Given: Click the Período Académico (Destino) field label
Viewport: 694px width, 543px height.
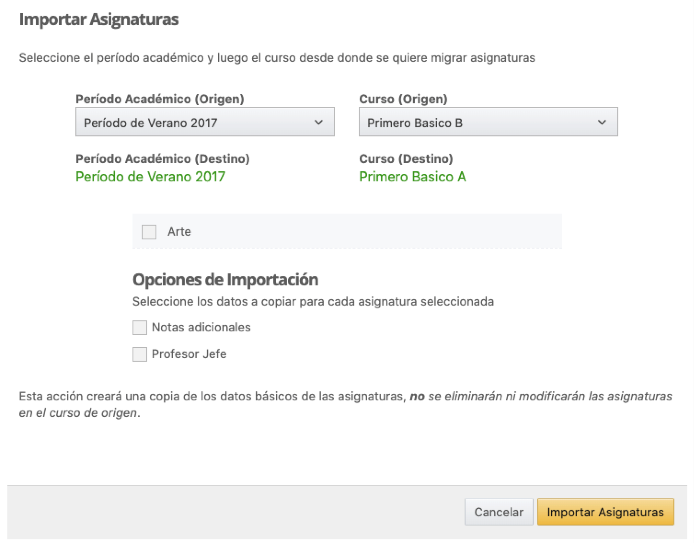Looking at the screenshot, I should pyautogui.click(x=162, y=159).
